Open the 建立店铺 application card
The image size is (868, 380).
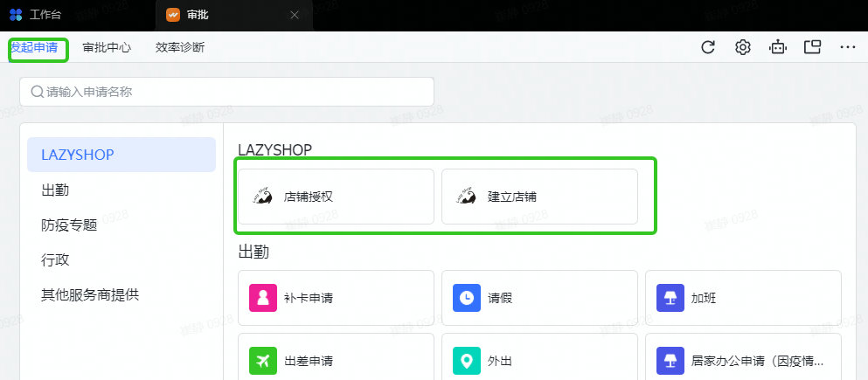click(539, 197)
